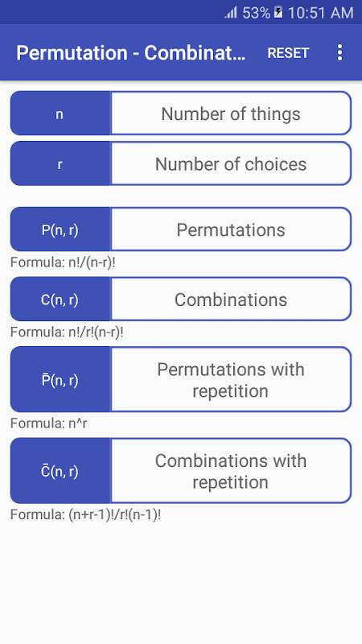Select the Number of things input field
Image resolution: width=362 pixels, height=644 pixels.
pos(231,114)
